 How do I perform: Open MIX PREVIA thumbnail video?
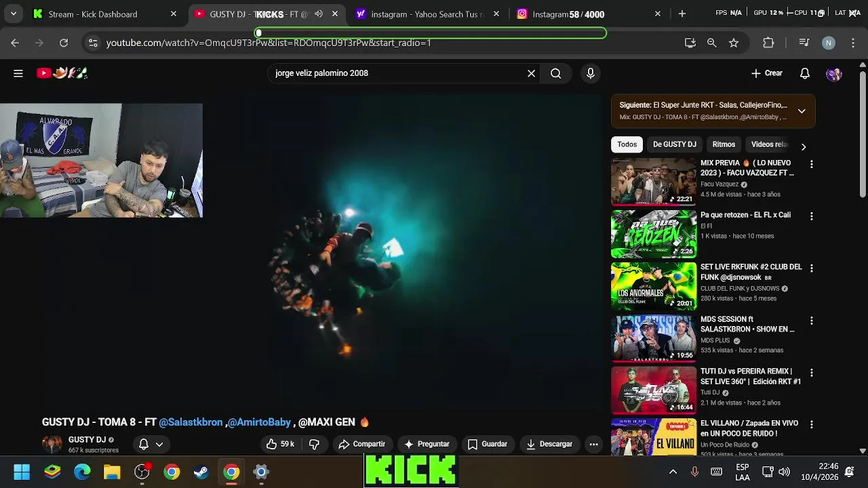point(654,181)
